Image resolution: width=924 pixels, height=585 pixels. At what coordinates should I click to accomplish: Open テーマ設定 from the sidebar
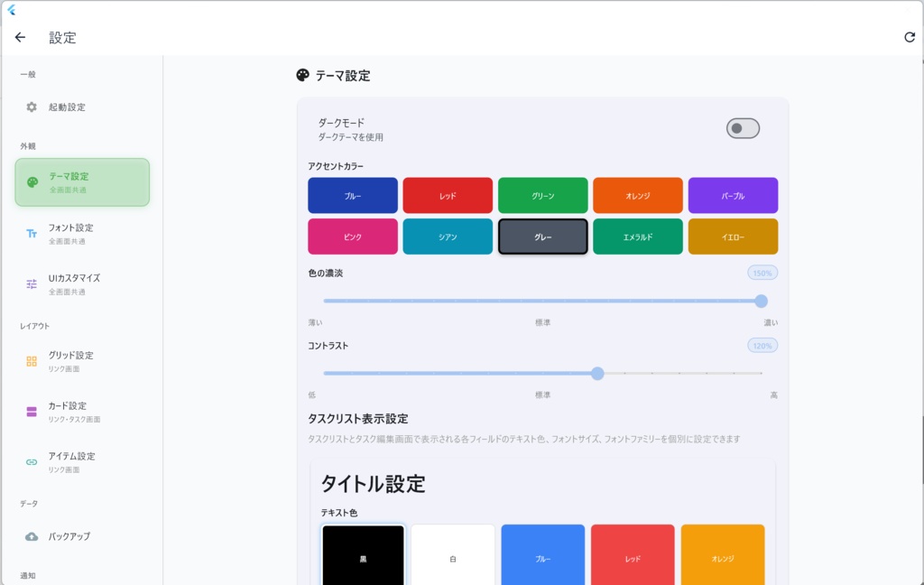81,181
